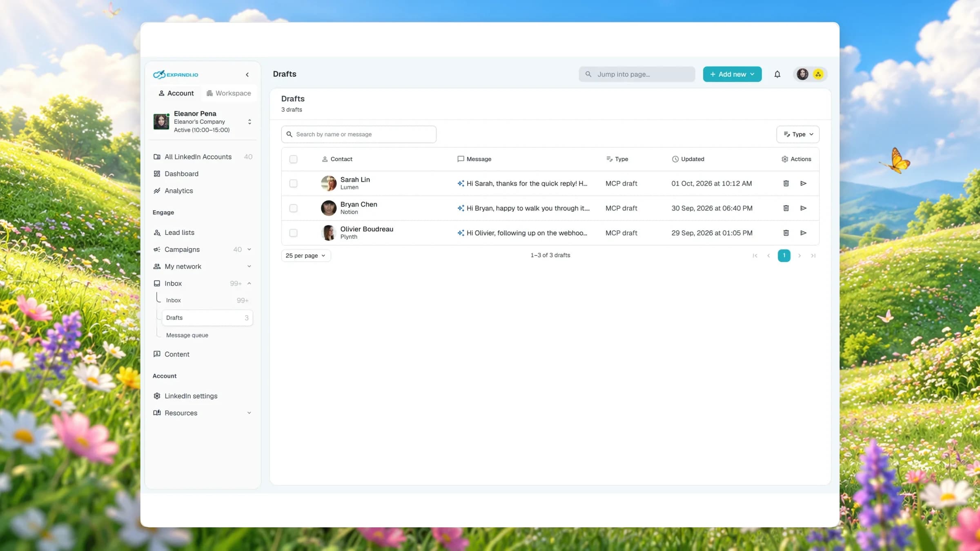Open Sarah Lin's avatar

[x=329, y=183]
